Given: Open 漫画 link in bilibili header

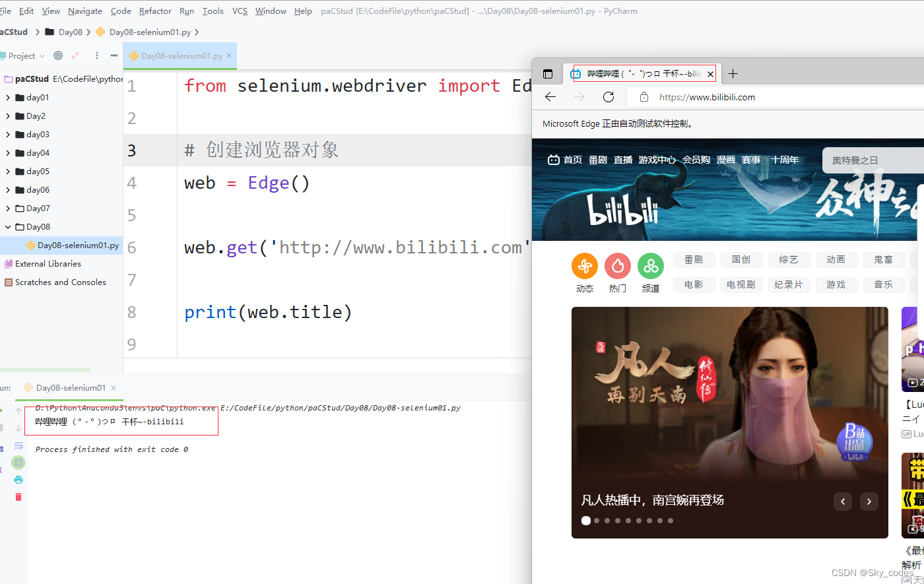Looking at the screenshot, I should click(x=726, y=160).
